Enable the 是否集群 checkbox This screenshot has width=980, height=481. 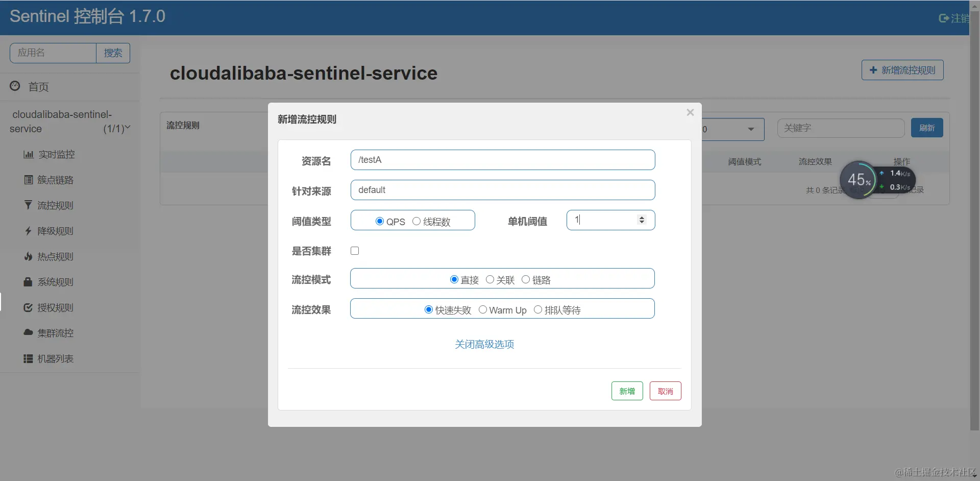(x=355, y=251)
